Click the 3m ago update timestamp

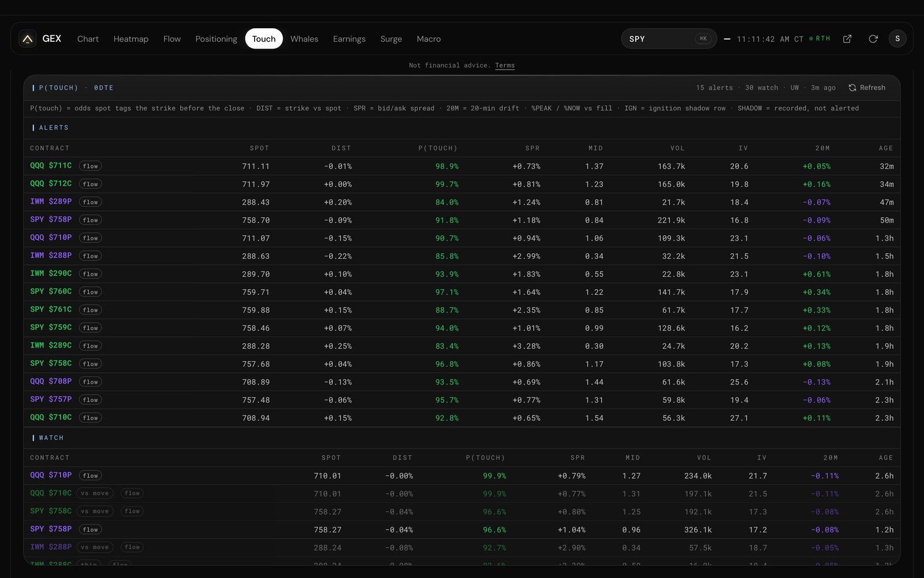823,88
